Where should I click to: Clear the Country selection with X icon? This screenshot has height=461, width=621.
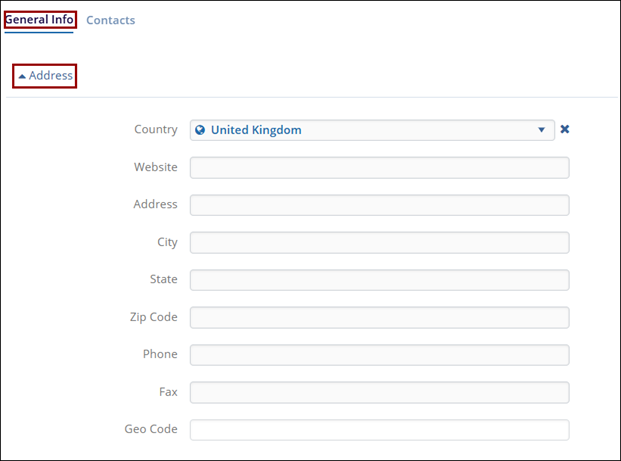click(565, 130)
